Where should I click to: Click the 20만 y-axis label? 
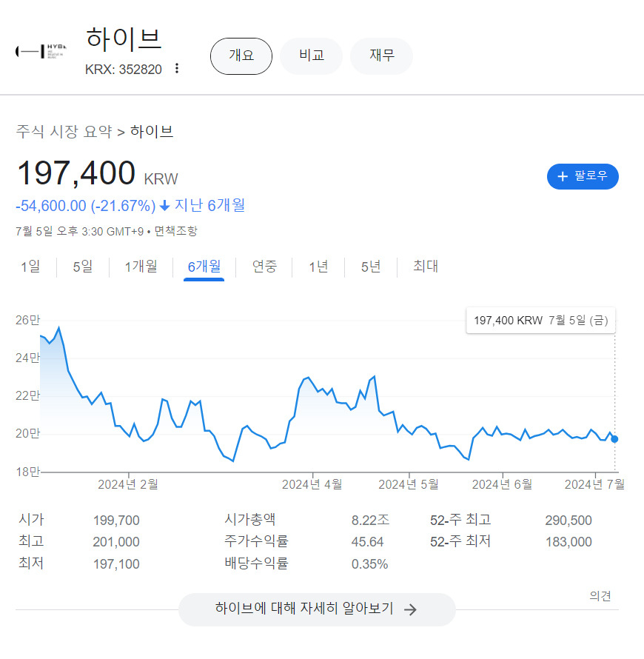pyautogui.click(x=27, y=434)
